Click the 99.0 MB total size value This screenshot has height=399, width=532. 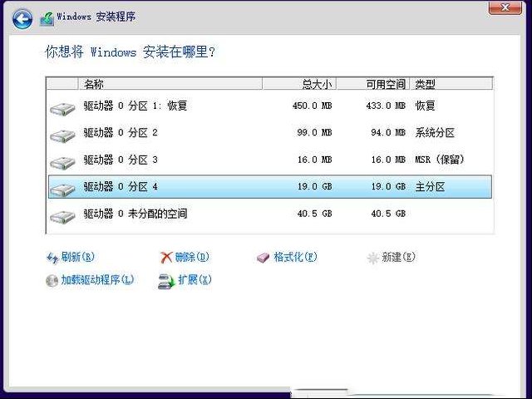pyautogui.click(x=314, y=133)
